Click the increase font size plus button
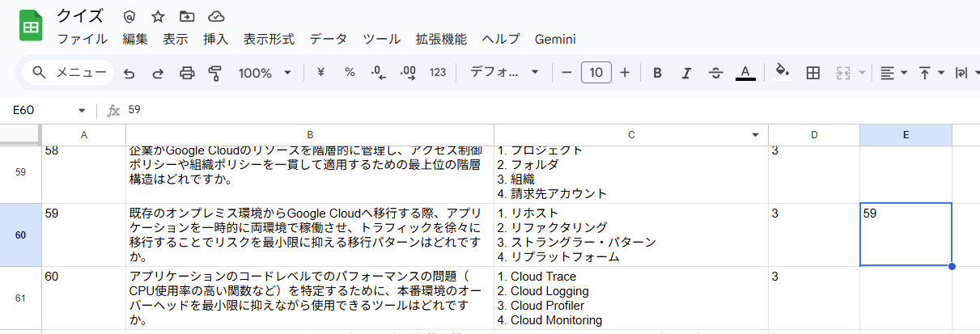This screenshot has width=980, height=334. point(625,73)
